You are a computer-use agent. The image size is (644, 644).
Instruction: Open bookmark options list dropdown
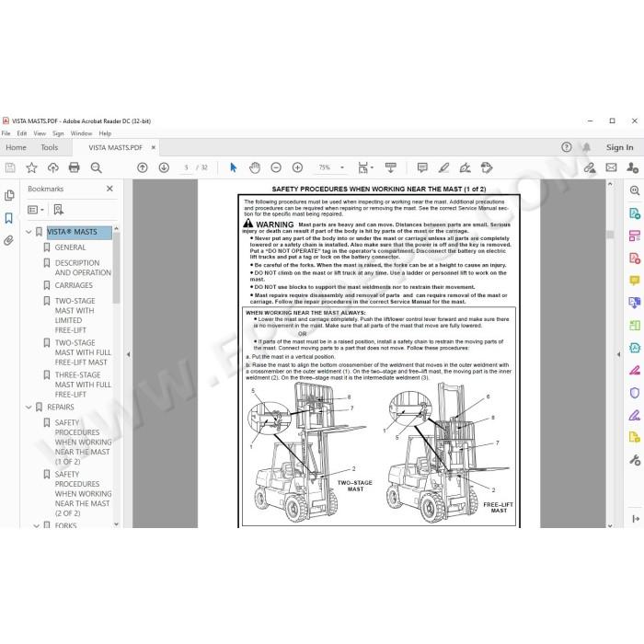[x=36, y=210]
